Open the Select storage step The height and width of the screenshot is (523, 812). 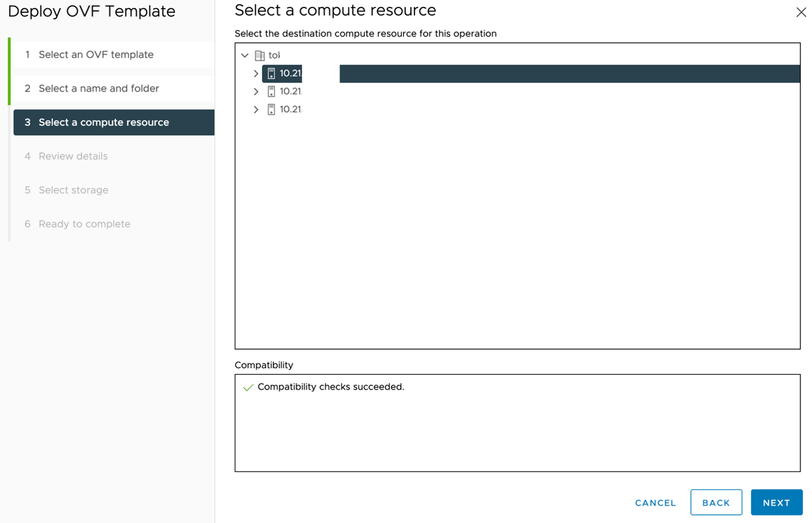click(x=73, y=190)
